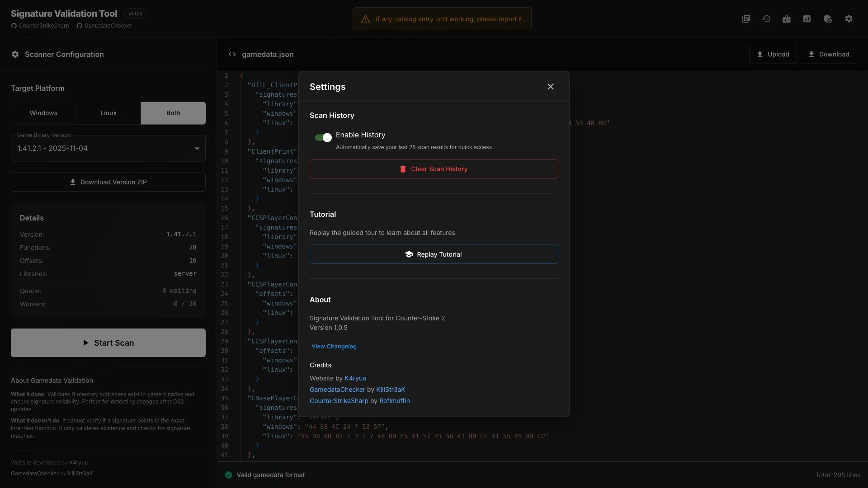The height and width of the screenshot is (488, 868).
Task: Open the scan history clock icon
Action: click(766, 19)
